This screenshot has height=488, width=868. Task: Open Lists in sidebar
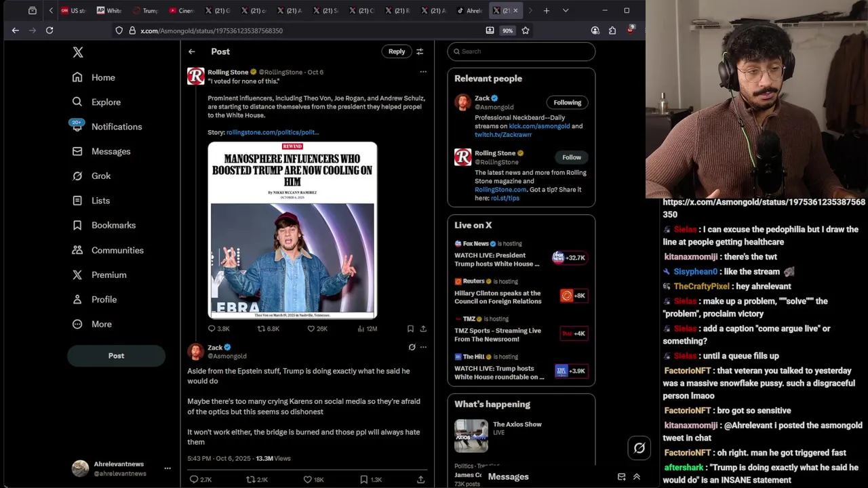tap(91, 201)
